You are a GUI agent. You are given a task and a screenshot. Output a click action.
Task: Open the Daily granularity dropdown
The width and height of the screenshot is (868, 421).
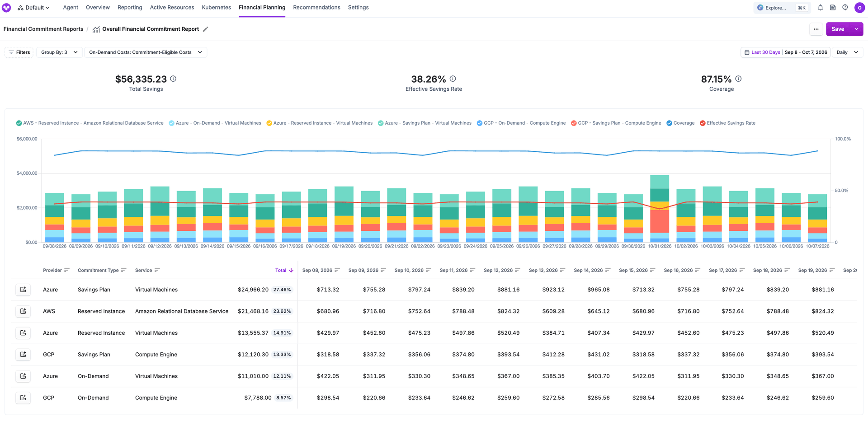848,52
